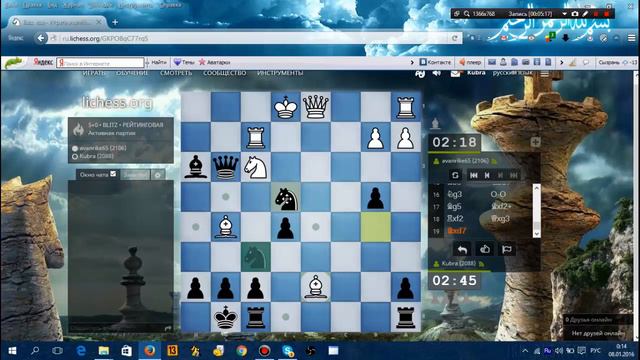Step back one move in move list
The width and height of the screenshot is (640, 360).
487,175
